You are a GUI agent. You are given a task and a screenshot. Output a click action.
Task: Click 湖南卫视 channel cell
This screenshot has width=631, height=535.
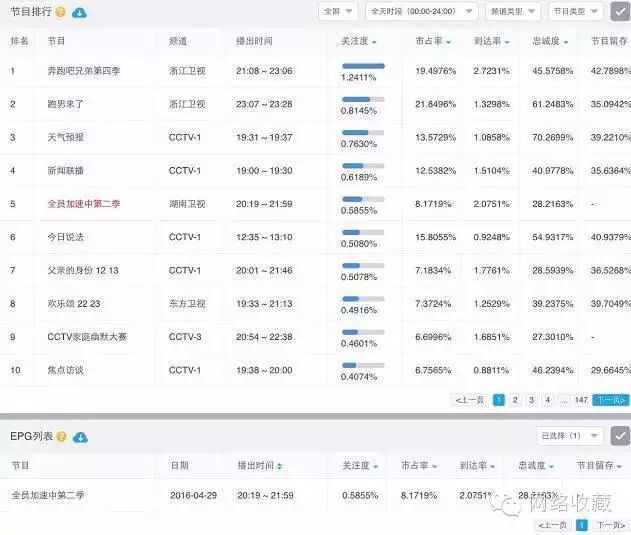click(x=187, y=204)
